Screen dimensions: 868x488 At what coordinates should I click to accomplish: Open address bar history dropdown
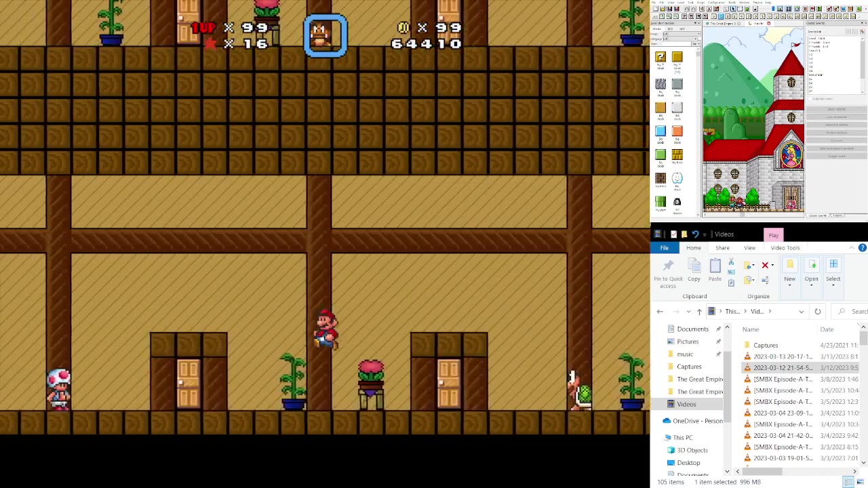[802, 312]
